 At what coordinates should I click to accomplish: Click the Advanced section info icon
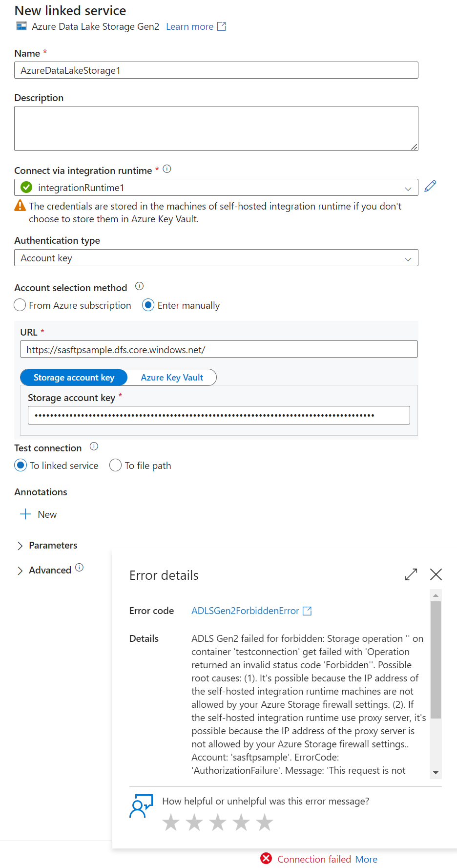pyautogui.click(x=80, y=568)
